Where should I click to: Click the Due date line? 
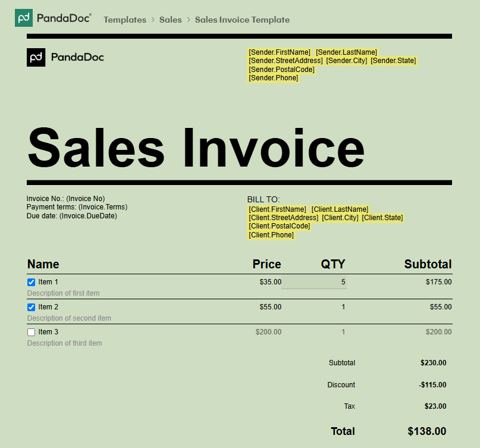(x=71, y=216)
